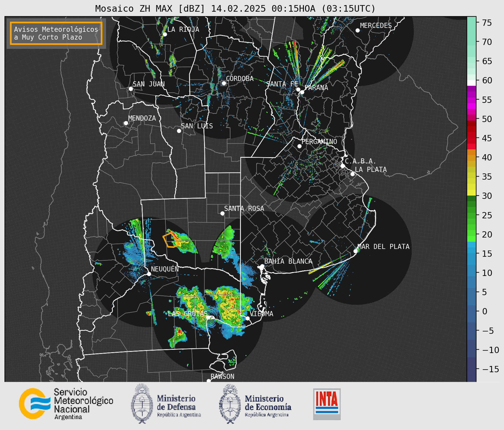This screenshot has width=504, height=430.
Task: Select the C.A.B.A. city marker
Action: (x=343, y=166)
